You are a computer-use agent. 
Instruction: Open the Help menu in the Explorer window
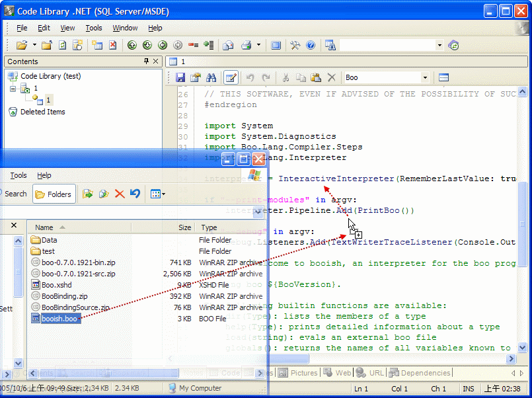(44, 175)
